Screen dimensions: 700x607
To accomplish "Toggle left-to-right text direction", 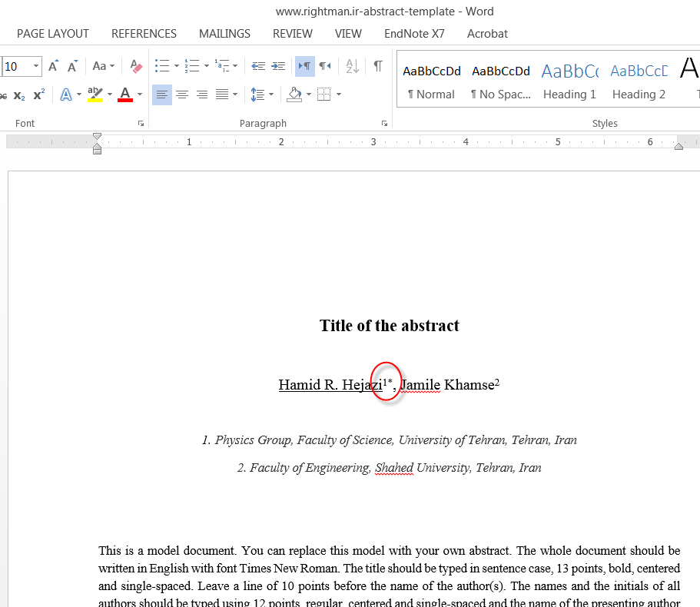I will pos(304,67).
